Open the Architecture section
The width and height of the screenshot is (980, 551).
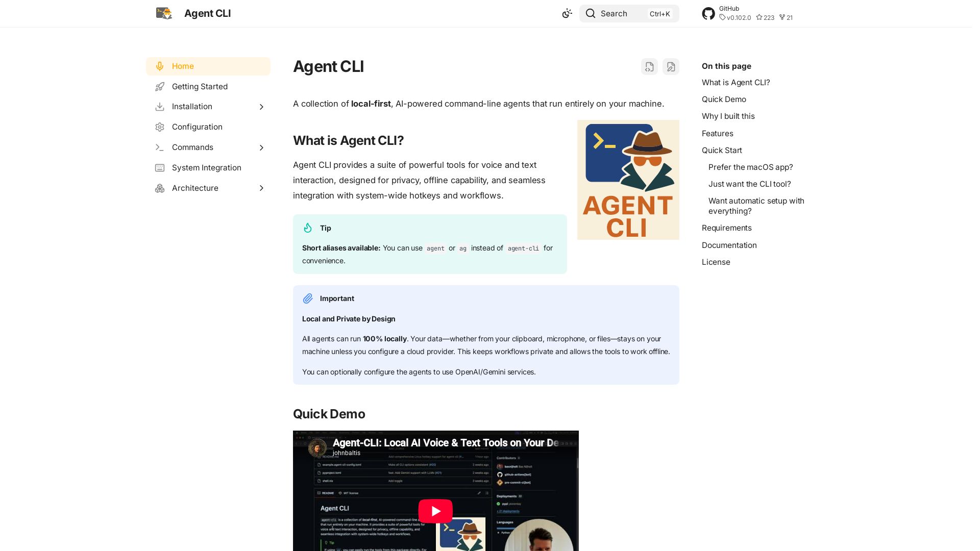[x=208, y=188]
